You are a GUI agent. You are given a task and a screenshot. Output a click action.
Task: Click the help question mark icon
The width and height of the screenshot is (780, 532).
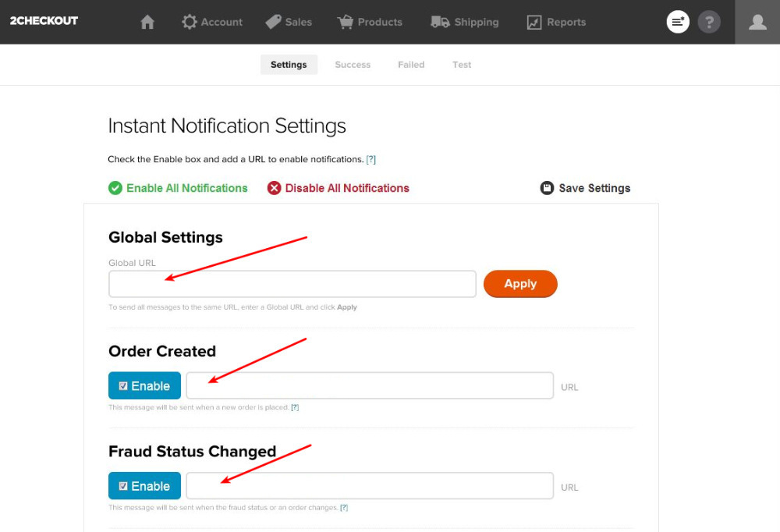708,22
